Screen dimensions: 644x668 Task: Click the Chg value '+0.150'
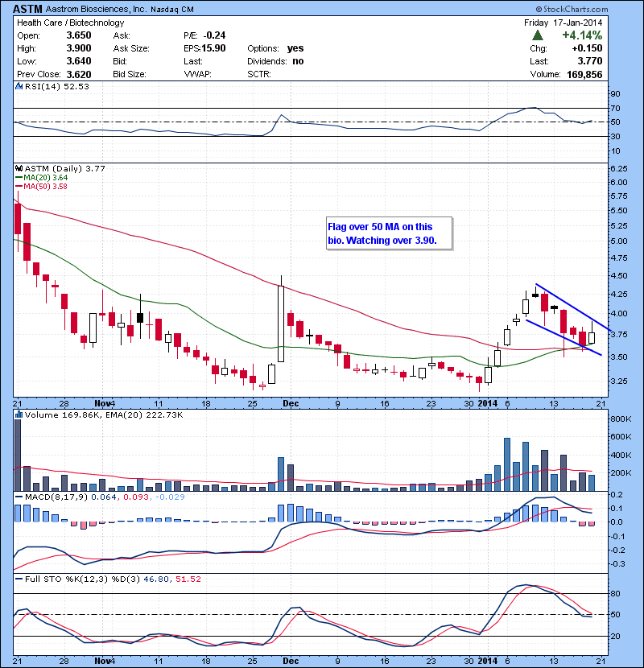point(588,48)
